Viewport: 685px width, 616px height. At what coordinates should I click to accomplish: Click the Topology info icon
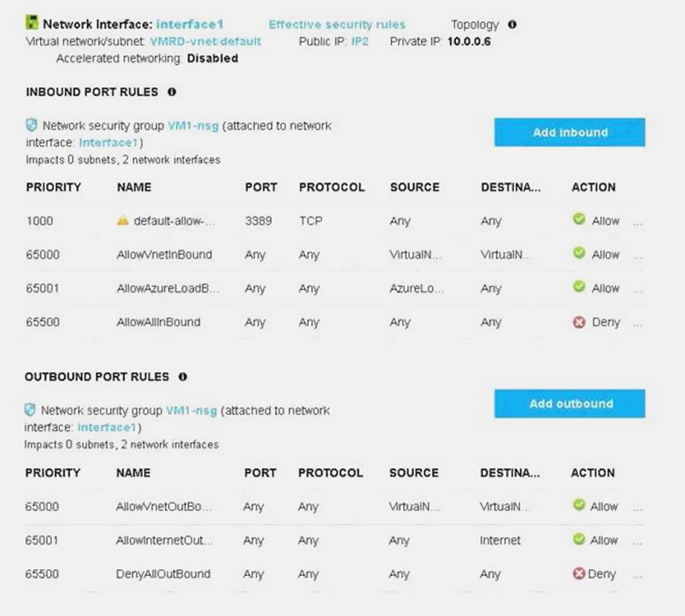[512, 25]
